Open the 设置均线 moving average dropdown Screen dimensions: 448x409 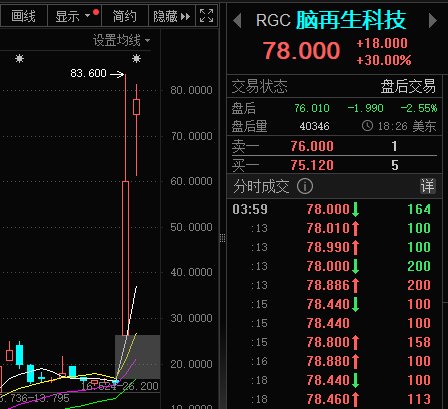(x=121, y=40)
